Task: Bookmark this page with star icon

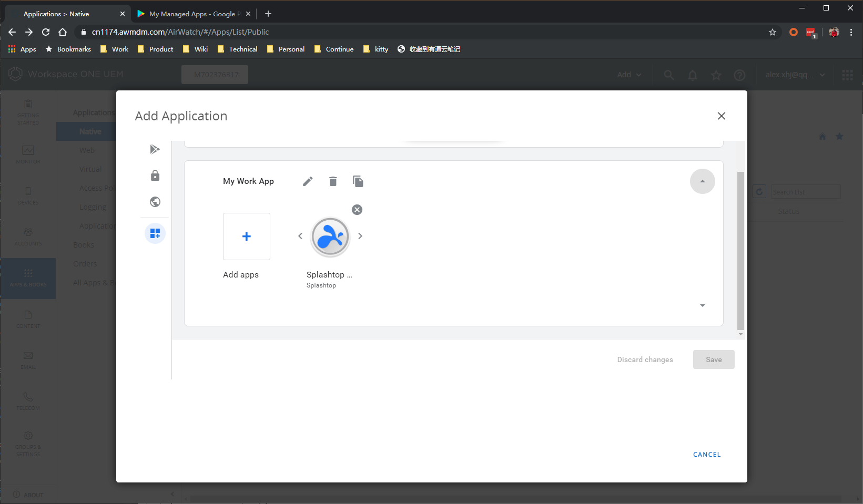Action: 773,32
